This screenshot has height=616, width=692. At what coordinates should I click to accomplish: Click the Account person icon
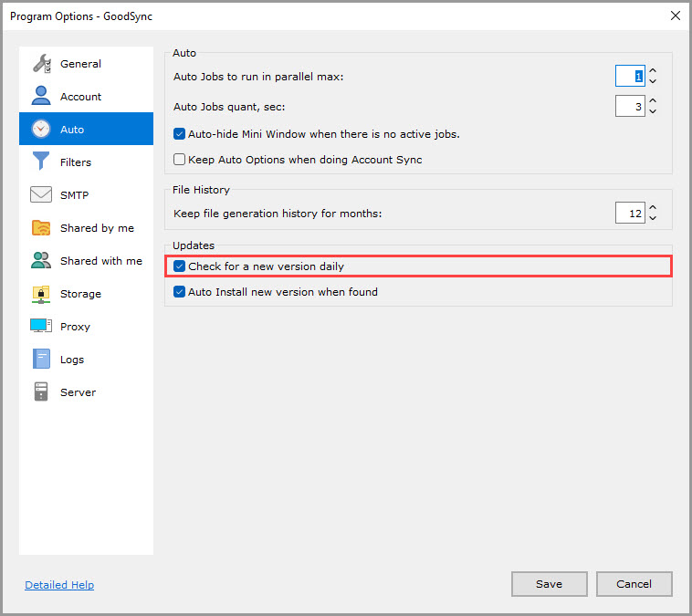click(x=41, y=96)
